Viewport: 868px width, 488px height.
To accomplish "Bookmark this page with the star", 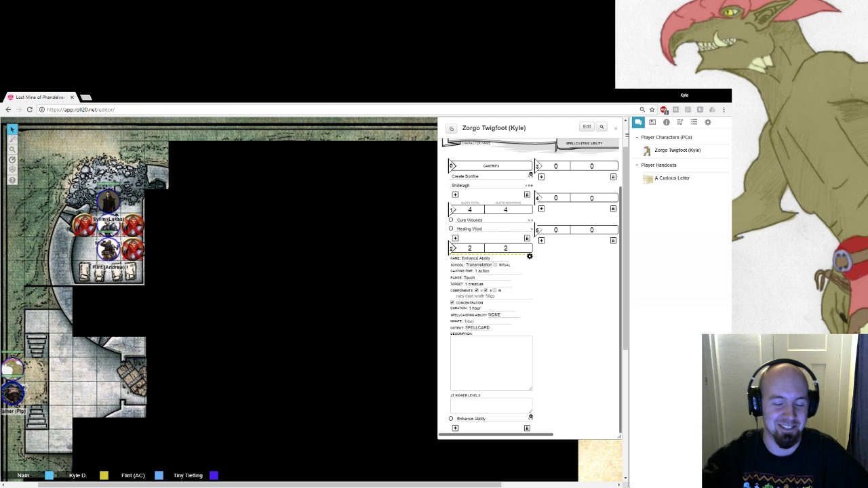I will [x=652, y=110].
